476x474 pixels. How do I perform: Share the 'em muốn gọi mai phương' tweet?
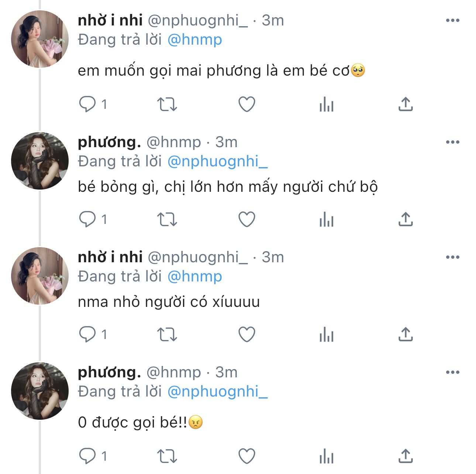[x=406, y=104]
